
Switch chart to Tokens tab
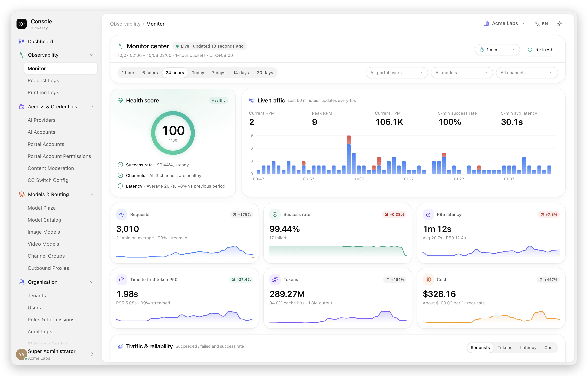tap(505, 347)
